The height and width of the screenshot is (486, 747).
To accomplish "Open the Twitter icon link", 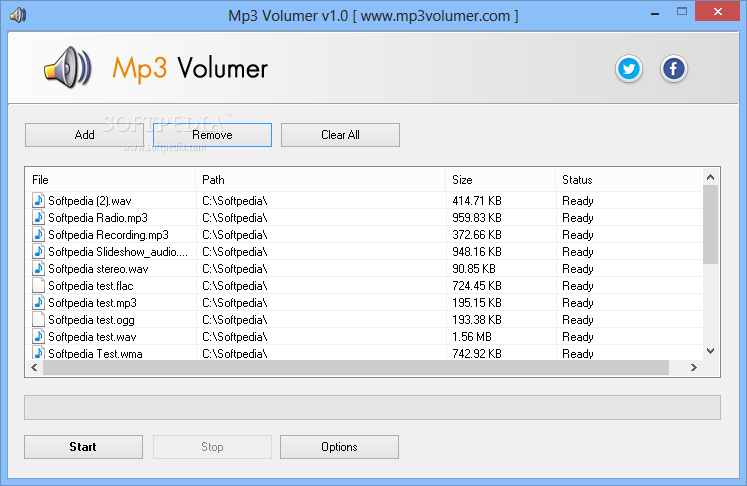I will pos(629,69).
